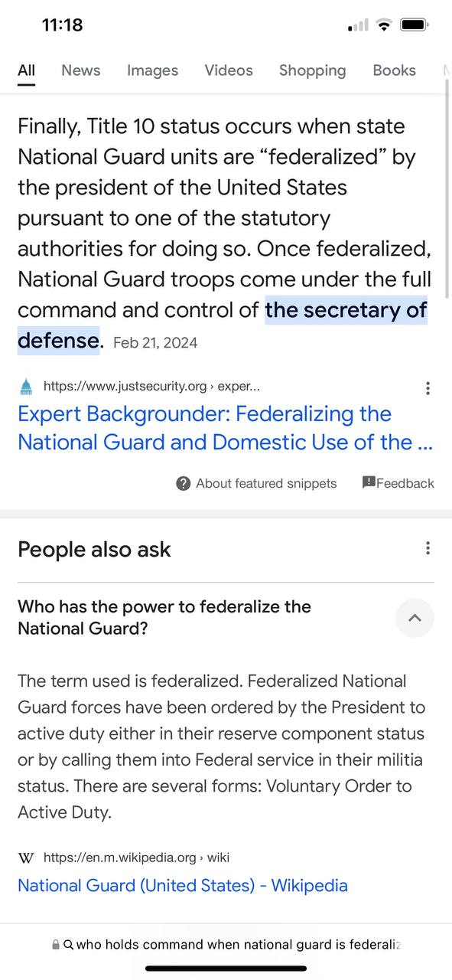This screenshot has width=452, height=980.
Task: Tap the question 'Who has the power to federalize'
Action: 164,618
